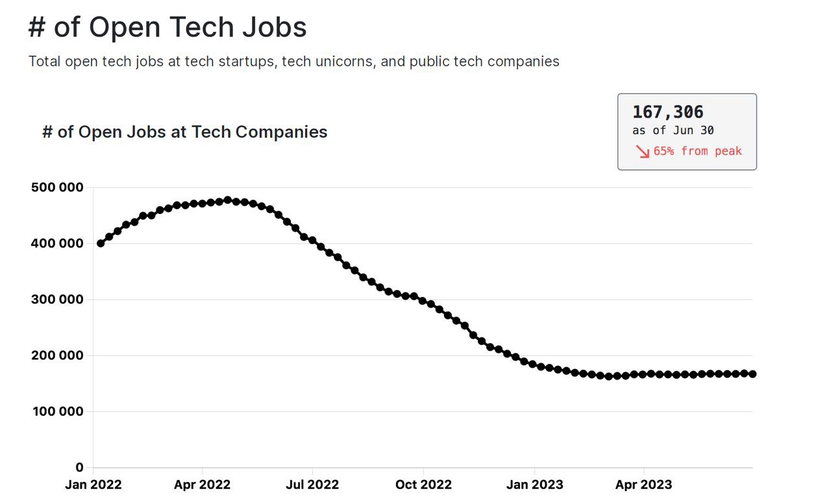The image size is (831, 504).
Task: Click the 500 000 y-axis label
Action: tap(58, 187)
